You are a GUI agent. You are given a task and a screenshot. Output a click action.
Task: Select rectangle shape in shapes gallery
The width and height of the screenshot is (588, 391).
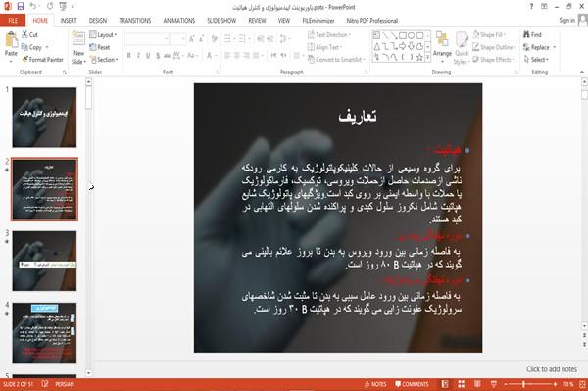coord(403,35)
